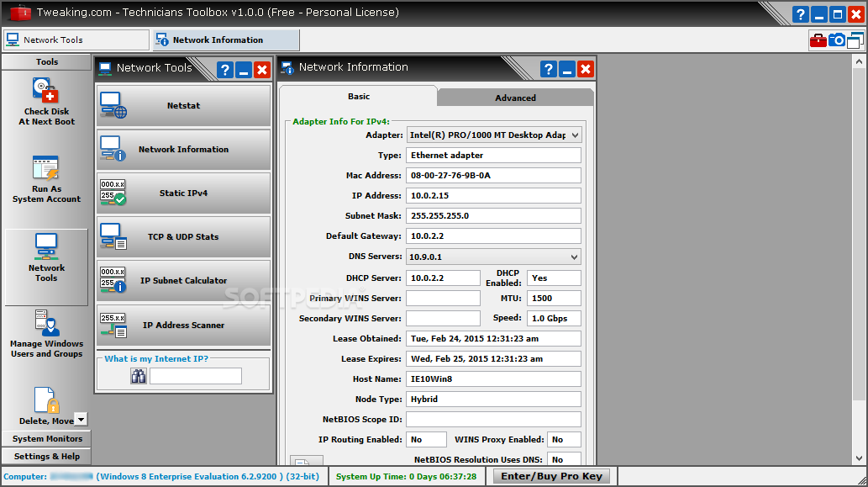The height and width of the screenshot is (487, 868).
Task: Click System Up Time status text
Action: coord(407,476)
